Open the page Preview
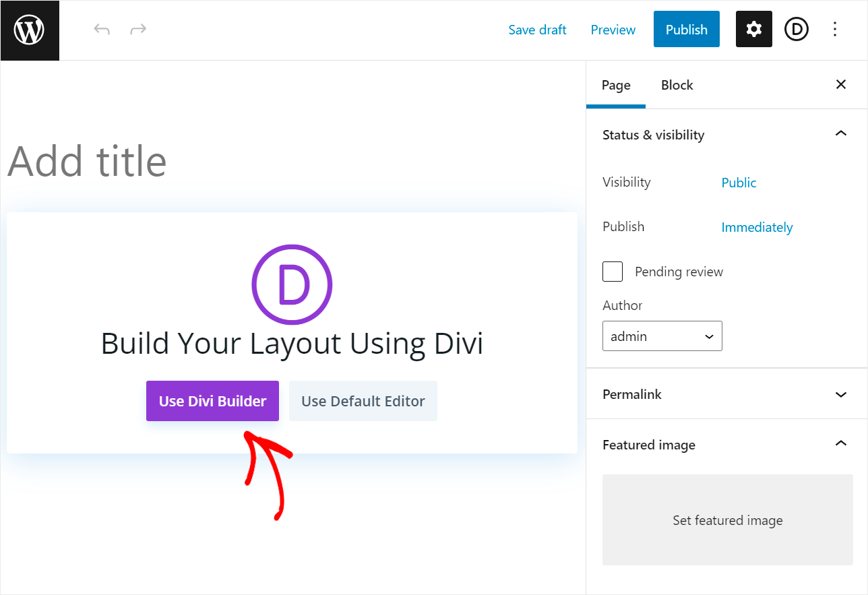This screenshot has height=595, width=868. pos(613,30)
